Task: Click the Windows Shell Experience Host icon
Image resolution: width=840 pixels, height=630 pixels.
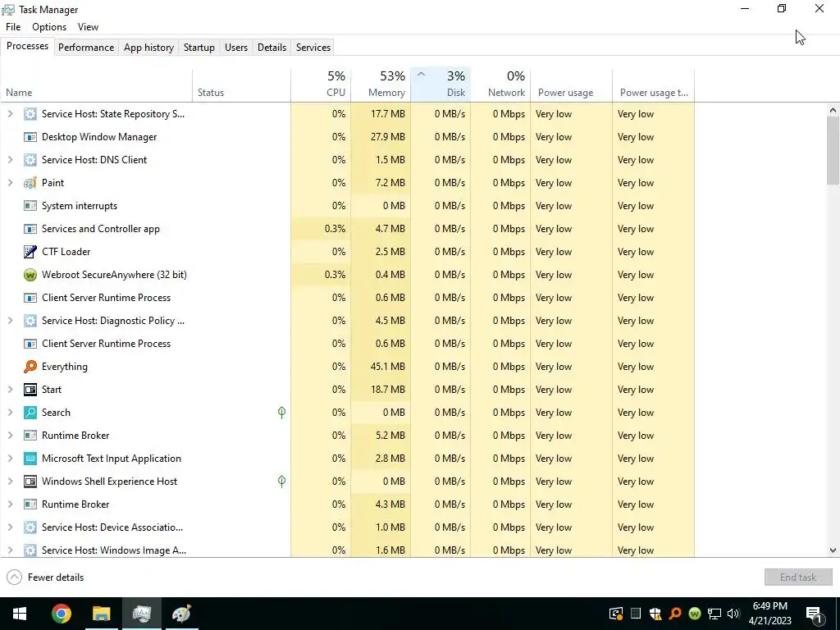Action: [30, 481]
